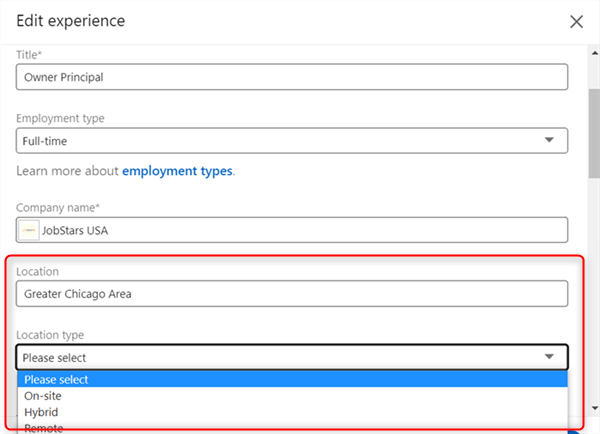
Task: Close the Edit experience dialog
Action: pyautogui.click(x=576, y=21)
